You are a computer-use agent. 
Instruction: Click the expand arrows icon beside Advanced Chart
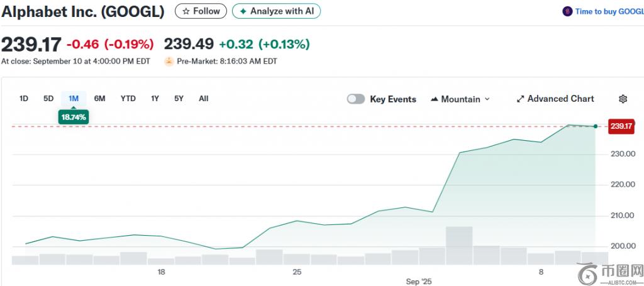[x=520, y=99]
